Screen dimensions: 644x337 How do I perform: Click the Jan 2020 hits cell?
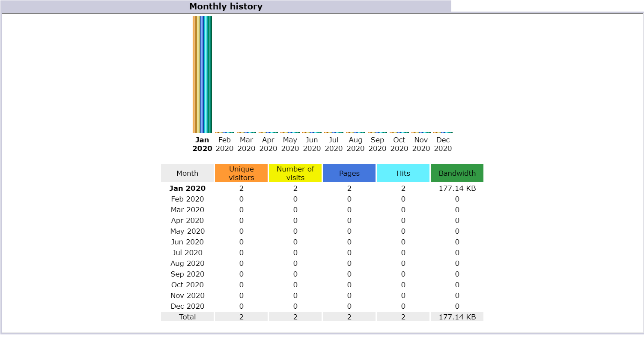pos(403,188)
